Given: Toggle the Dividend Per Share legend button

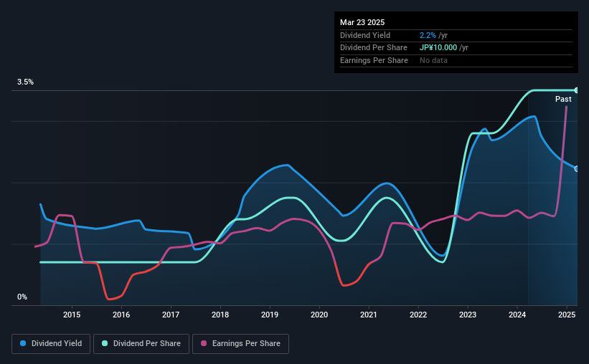Looking at the screenshot, I should coord(141,344).
